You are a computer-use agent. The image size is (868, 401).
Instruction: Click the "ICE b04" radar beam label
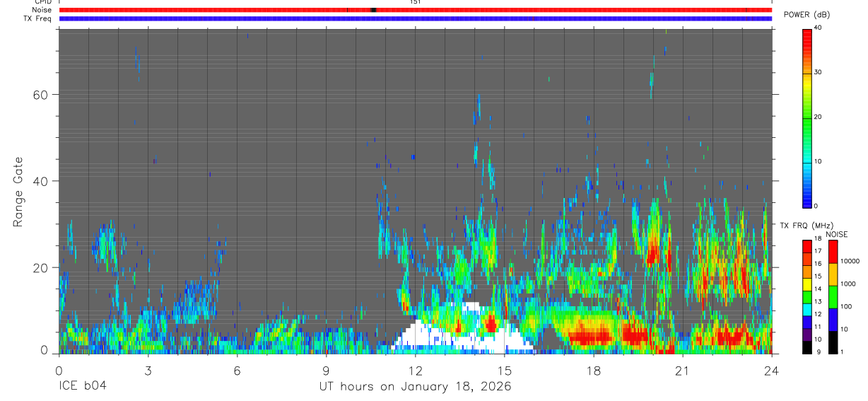[x=82, y=387]
